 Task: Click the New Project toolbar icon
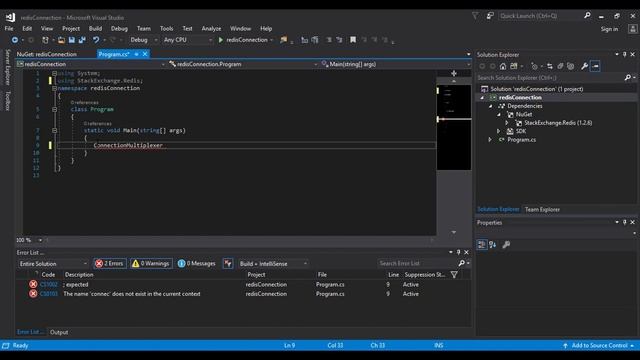coord(45,40)
